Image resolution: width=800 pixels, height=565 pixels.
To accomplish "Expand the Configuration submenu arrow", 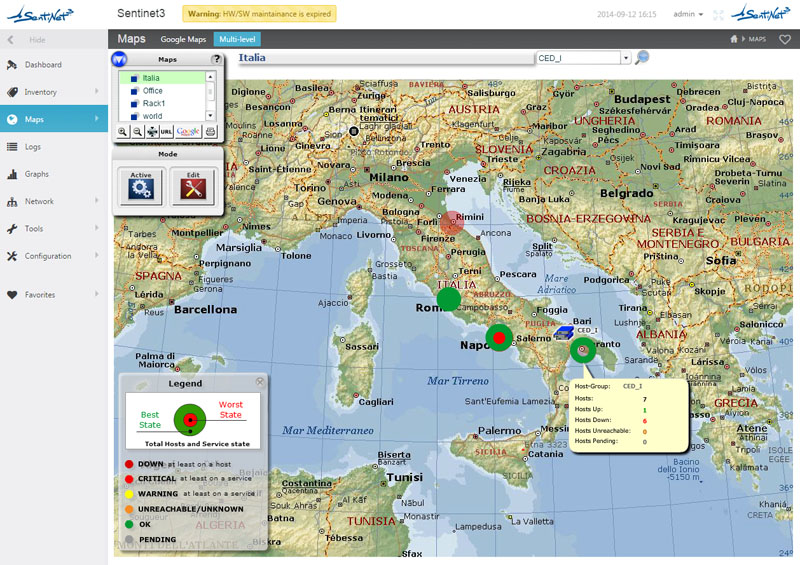I will click(96, 255).
